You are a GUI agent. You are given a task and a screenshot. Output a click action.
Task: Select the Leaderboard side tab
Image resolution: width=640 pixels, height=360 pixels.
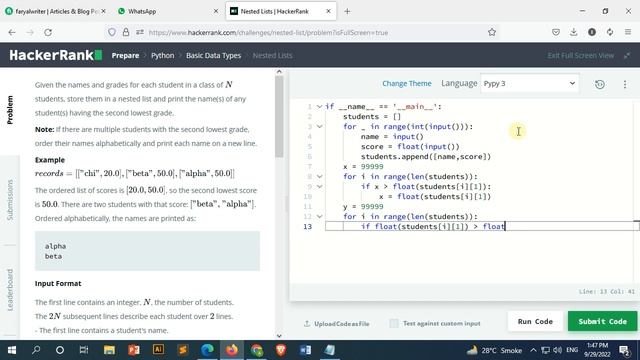coord(10,290)
